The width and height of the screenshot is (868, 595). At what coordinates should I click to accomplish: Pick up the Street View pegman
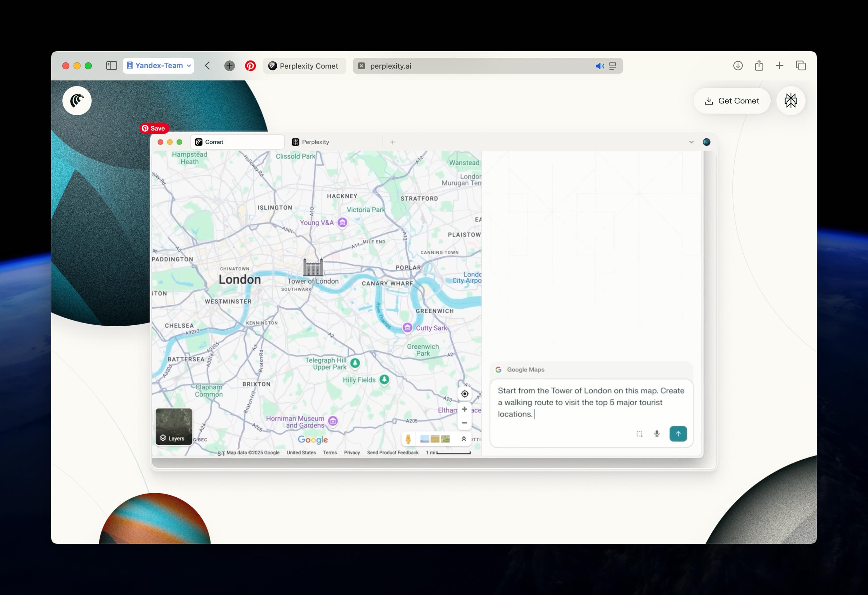pyautogui.click(x=408, y=439)
